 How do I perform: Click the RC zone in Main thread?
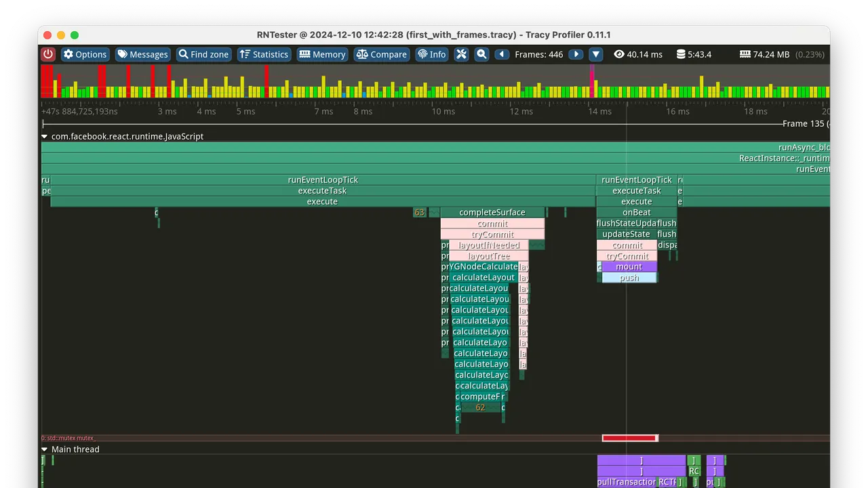694,471
